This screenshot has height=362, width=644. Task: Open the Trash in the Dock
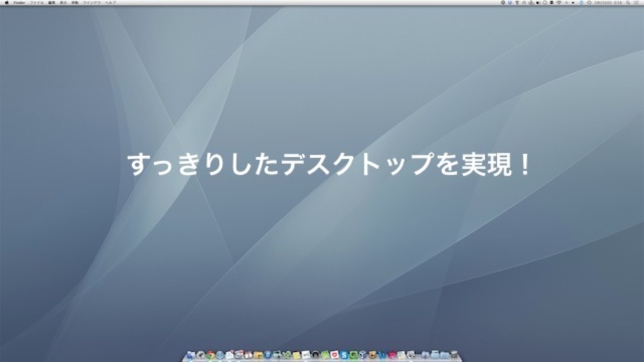coord(455,355)
